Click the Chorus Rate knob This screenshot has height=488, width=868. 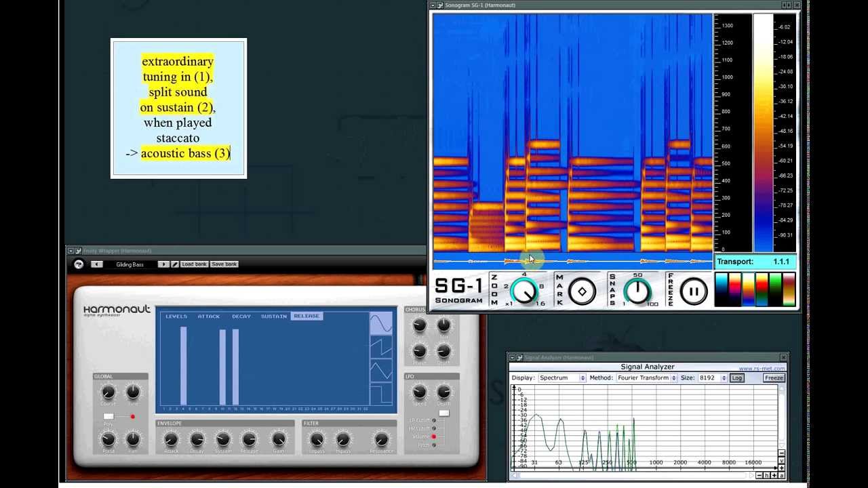click(419, 325)
